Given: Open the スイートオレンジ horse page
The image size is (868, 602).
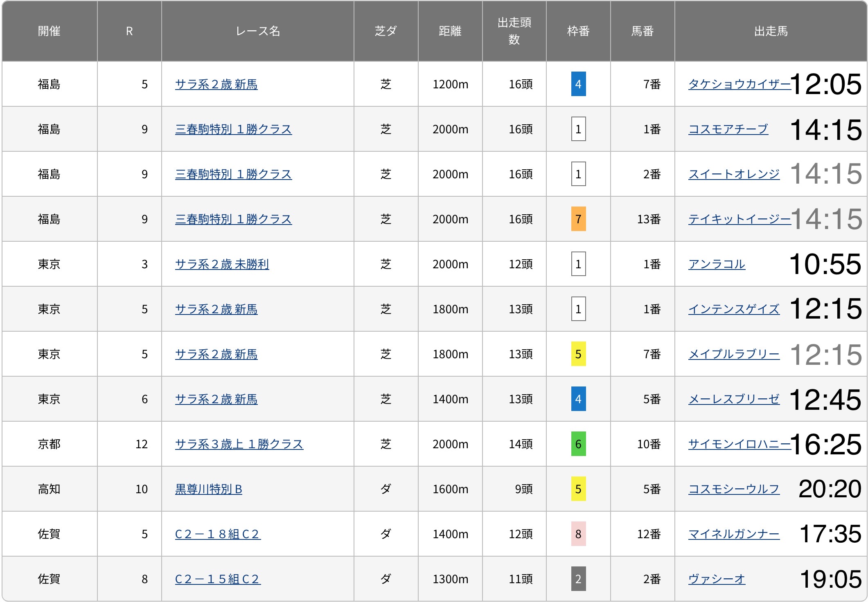Looking at the screenshot, I should (x=734, y=174).
